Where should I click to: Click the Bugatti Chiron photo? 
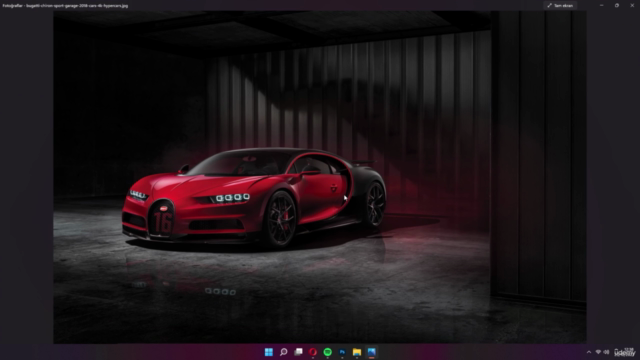(320, 177)
